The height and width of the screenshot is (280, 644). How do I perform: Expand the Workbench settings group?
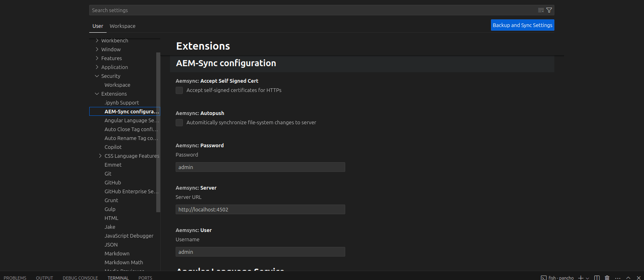pyautogui.click(x=97, y=40)
